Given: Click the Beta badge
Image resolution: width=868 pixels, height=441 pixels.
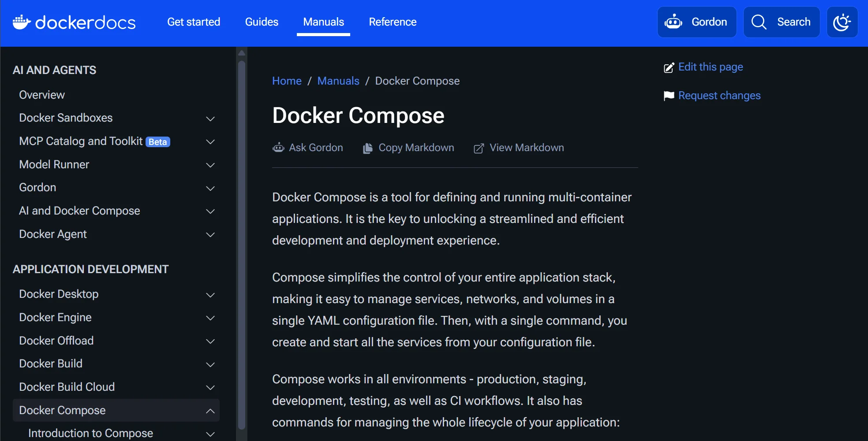Looking at the screenshot, I should click(158, 142).
